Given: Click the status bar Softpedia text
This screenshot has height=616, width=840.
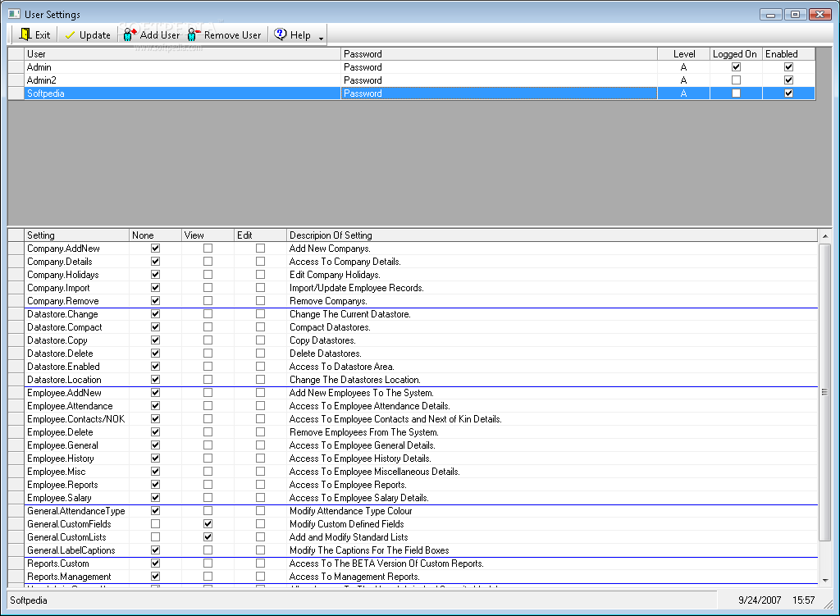Looking at the screenshot, I should point(29,600).
